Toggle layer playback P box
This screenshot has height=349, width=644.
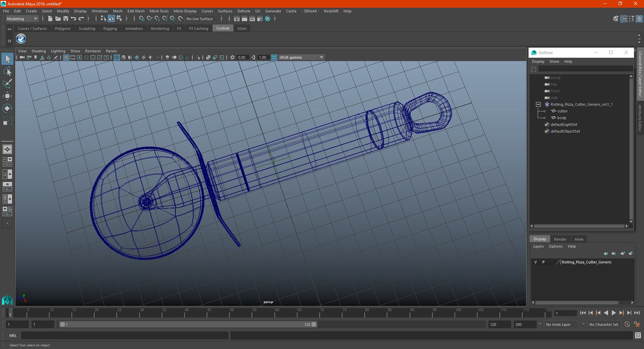tap(543, 262)
